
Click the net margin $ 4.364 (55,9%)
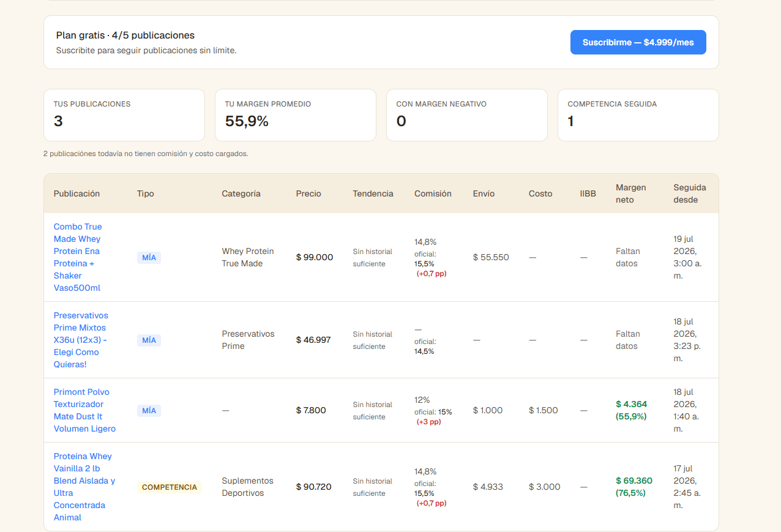631,410
